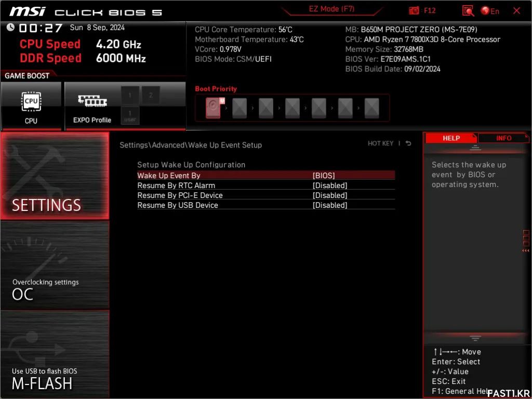Switch to the INFO tab
This screenshot has width=532, height=399.
point(504,138)
